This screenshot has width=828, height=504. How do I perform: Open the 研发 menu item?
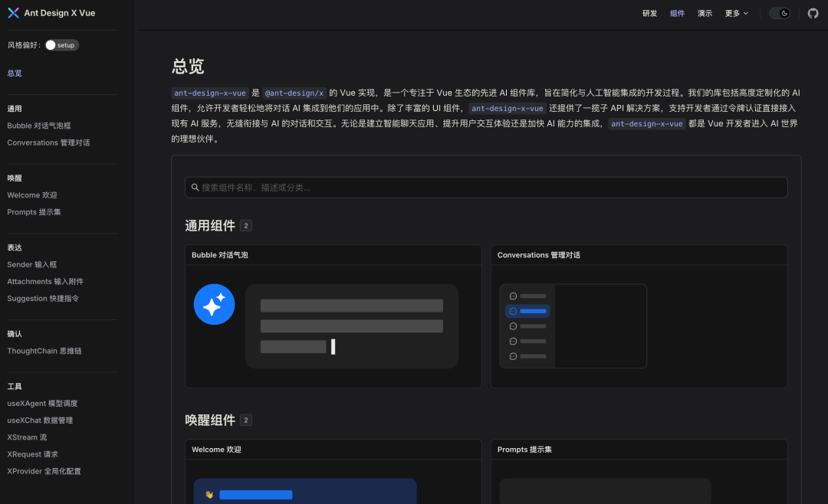point(649,13)
